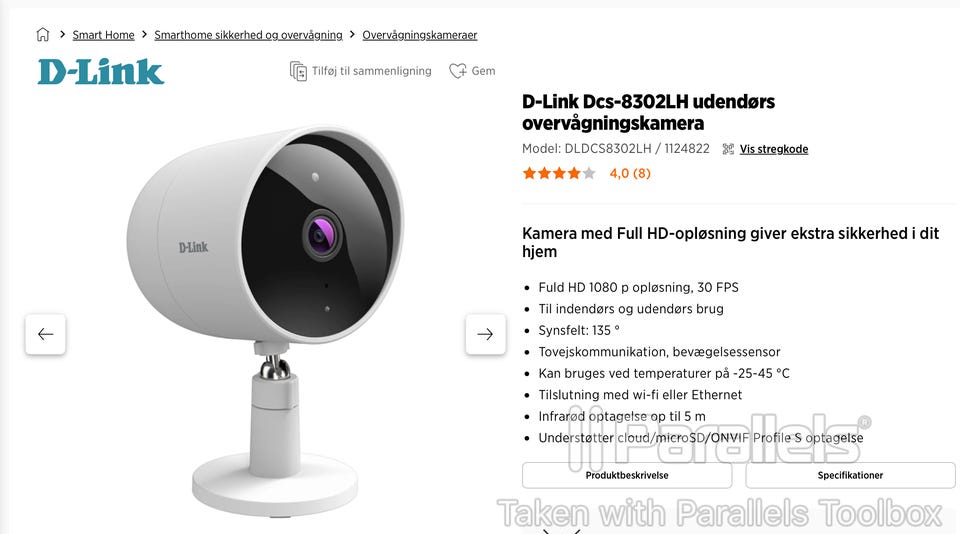
Task: Open Smarthome sikkerhed og overvågning breadcrumb
Action: click(x=248, y=35)
